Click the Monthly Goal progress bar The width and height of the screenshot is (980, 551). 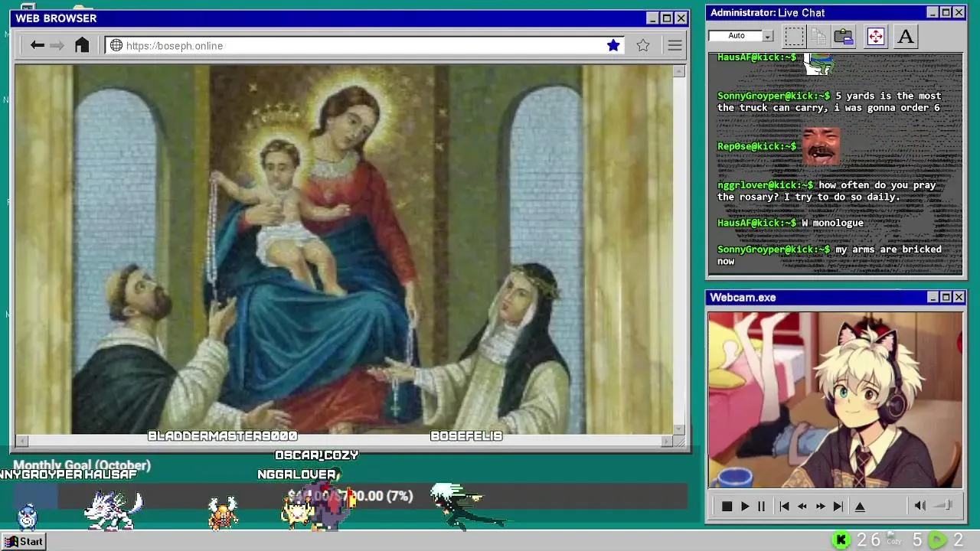pyautogui.click(x=350, y=496)
